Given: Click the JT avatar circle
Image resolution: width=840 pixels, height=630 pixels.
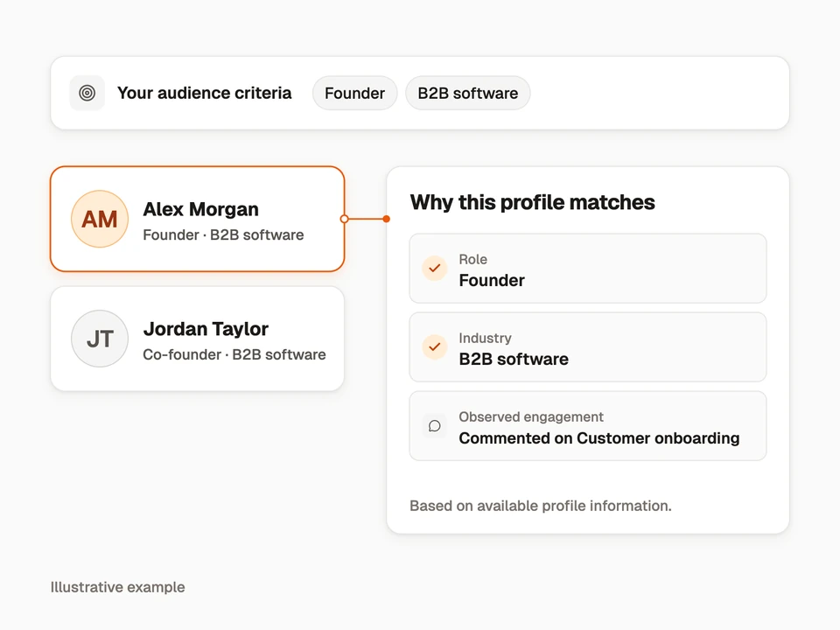Looking at the screenshot, I should click(x=100, y=339).
